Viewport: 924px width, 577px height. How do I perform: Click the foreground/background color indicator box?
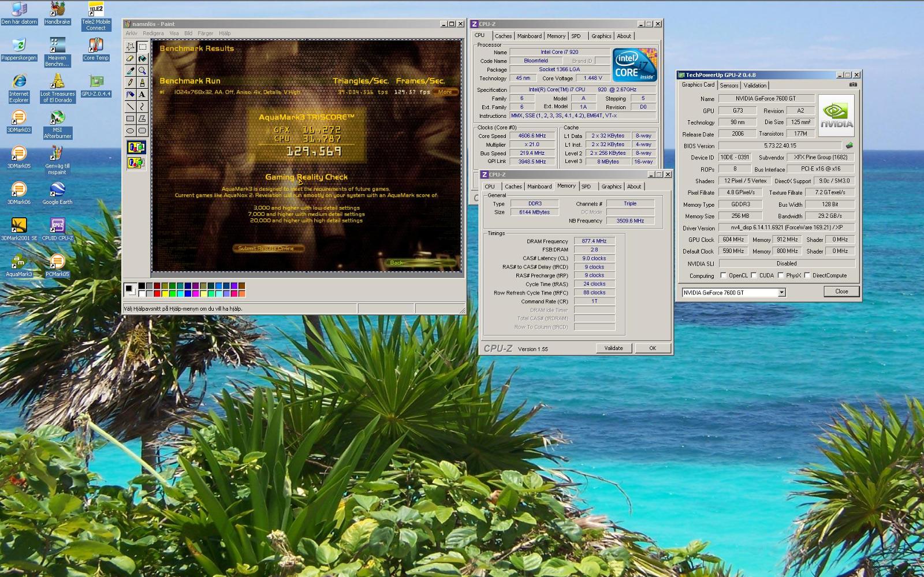[x=131, y=289]
